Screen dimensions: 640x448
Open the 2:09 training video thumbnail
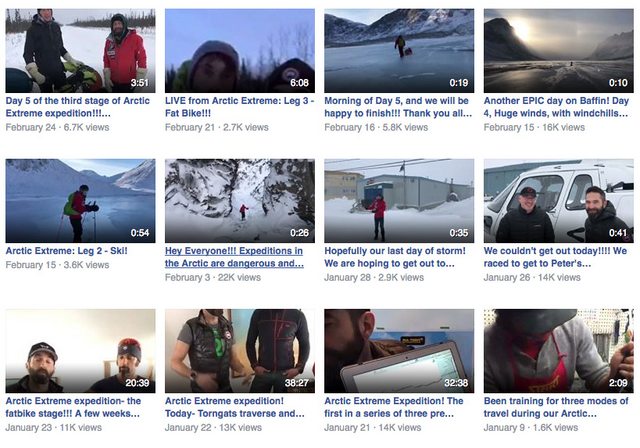[x=558, y=351]
